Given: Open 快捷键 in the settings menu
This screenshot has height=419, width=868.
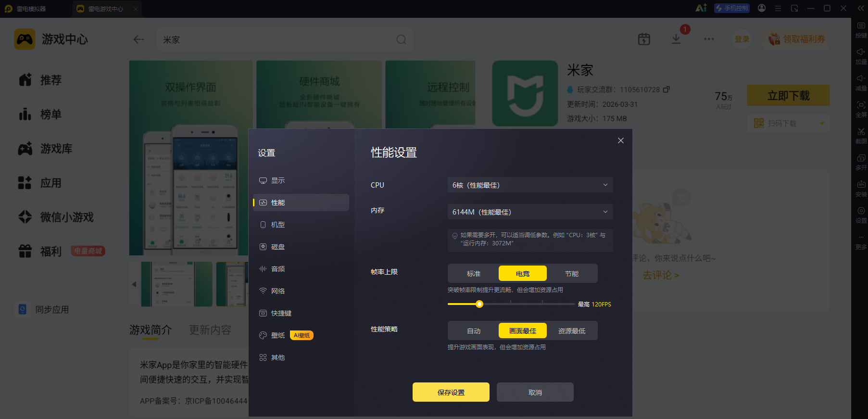Looking at the screenshot, I should tap(301, 313).
